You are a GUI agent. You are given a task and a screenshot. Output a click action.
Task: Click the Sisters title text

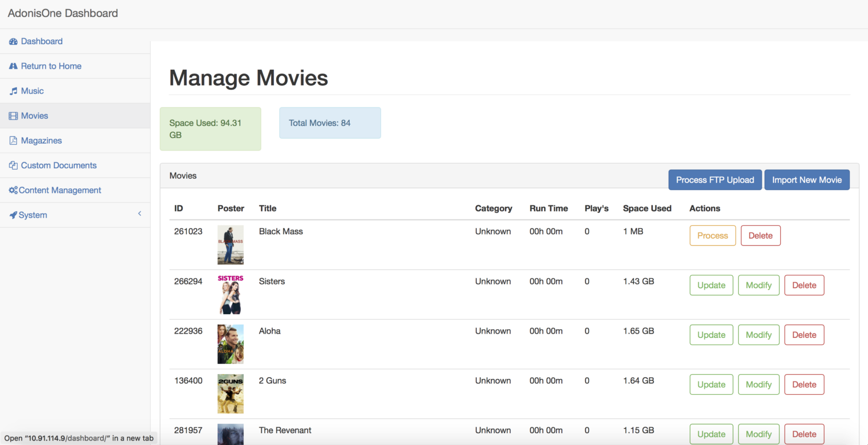coord(272,281)
